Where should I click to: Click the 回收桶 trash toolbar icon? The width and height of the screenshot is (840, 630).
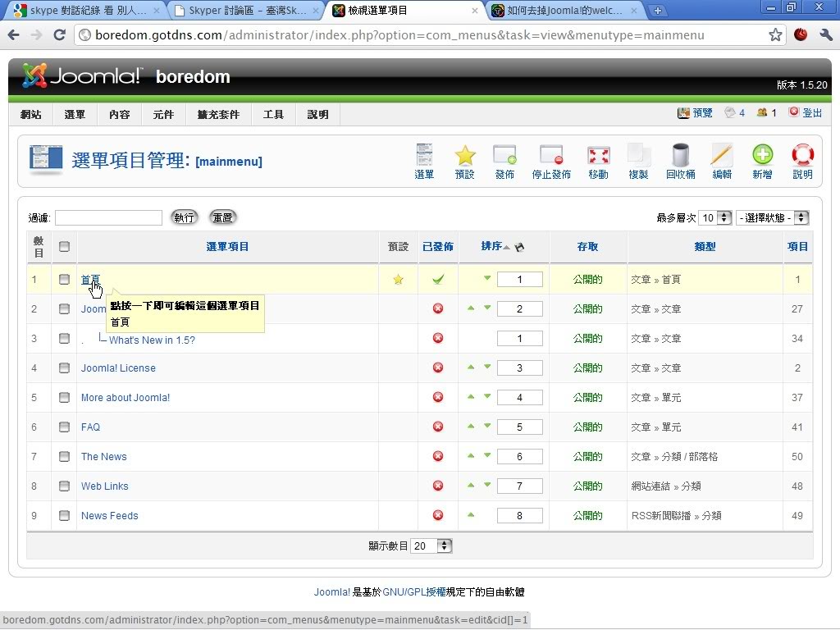tap(680, 162)
